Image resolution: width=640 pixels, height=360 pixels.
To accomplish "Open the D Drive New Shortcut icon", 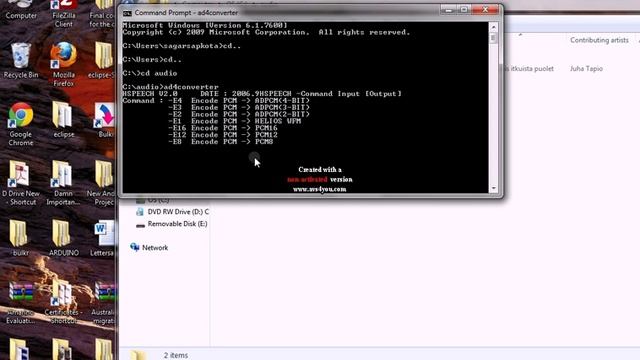I will [x=20, y=183].
